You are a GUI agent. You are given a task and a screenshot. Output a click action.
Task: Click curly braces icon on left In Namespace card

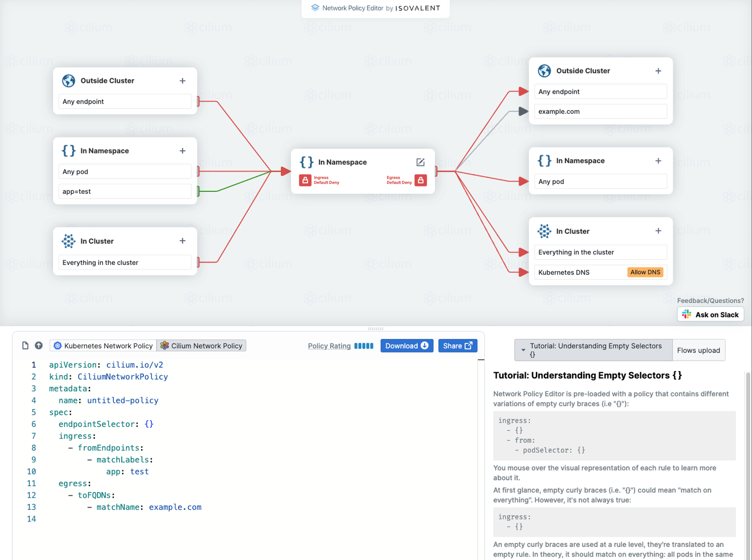coord(68,151)
